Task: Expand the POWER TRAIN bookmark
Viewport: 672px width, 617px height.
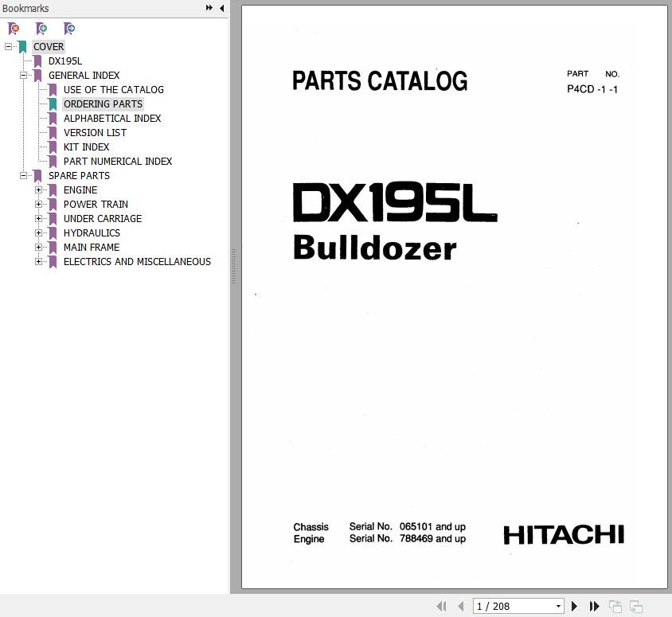Action: (38, 204)
